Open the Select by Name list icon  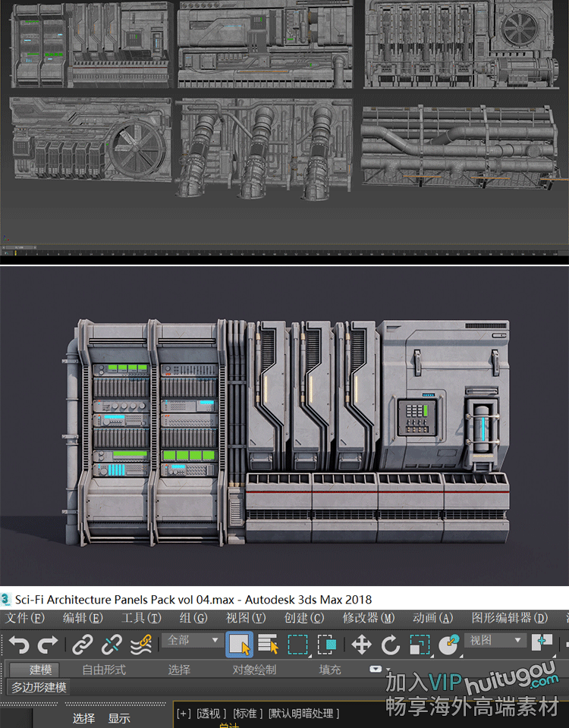[x=269, y=645]
